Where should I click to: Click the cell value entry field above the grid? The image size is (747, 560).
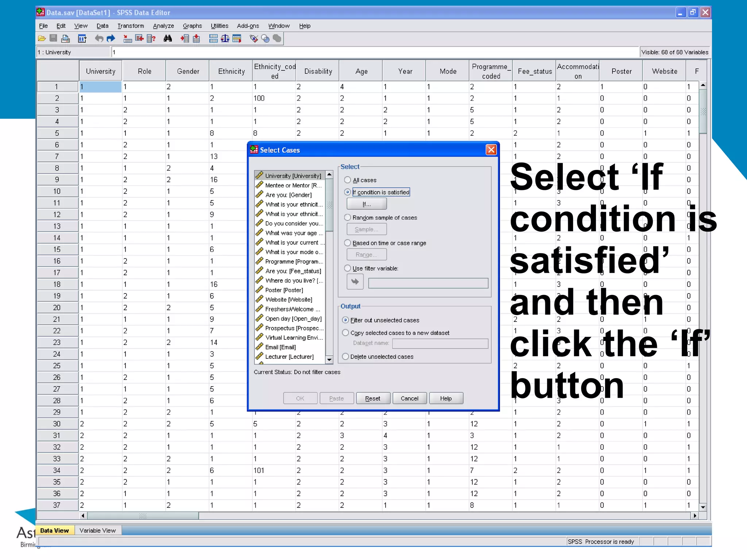[x=375, y=52]
